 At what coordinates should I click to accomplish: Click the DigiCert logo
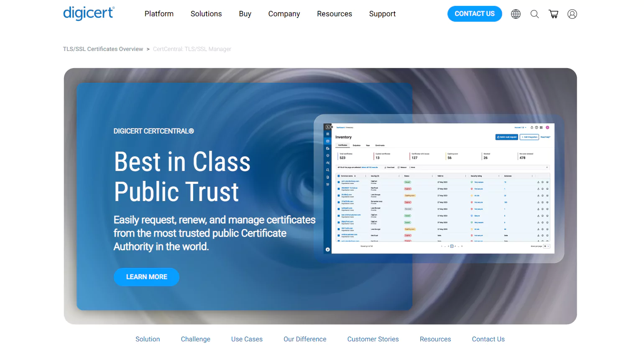(x=89, y=13)
